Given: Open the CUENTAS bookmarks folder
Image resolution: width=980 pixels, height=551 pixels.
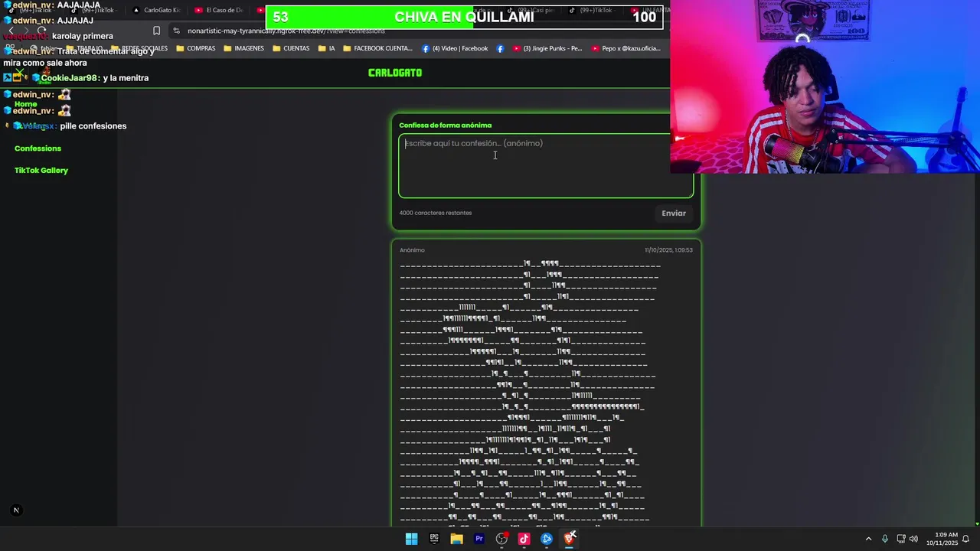Looking at the screenshot, I should (291, 48).
